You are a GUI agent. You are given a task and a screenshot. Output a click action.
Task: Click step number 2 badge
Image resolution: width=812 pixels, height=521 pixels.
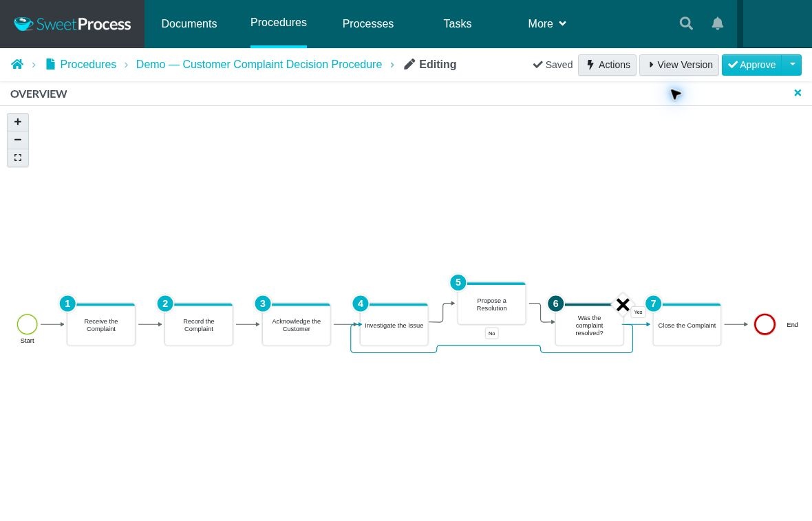click(x=165, y=304)
